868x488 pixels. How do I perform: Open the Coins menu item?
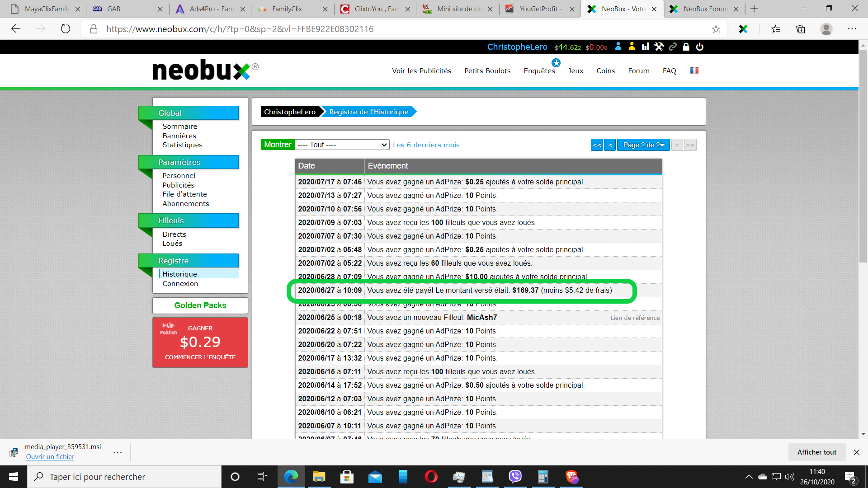pyautogui.click(x=605, y=70)
